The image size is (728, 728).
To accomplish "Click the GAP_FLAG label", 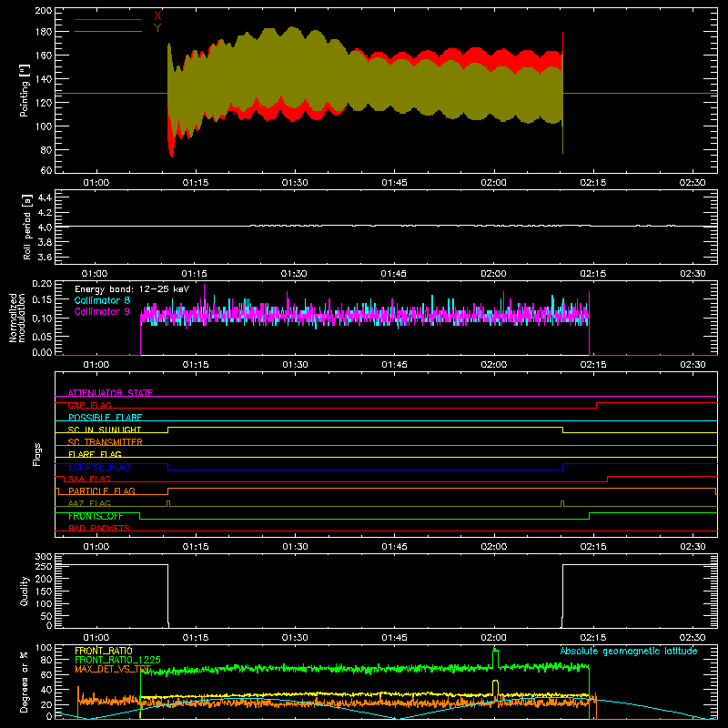I will click(x=89, y=405).
